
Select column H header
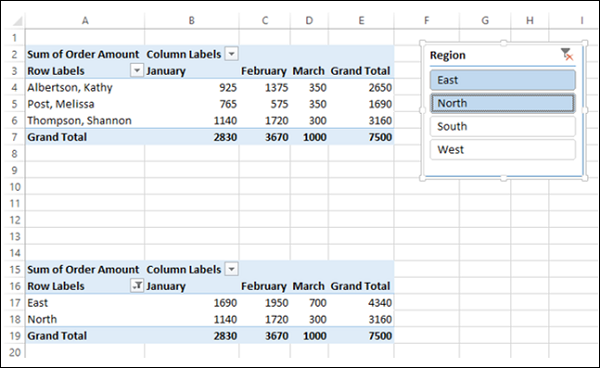530,21
